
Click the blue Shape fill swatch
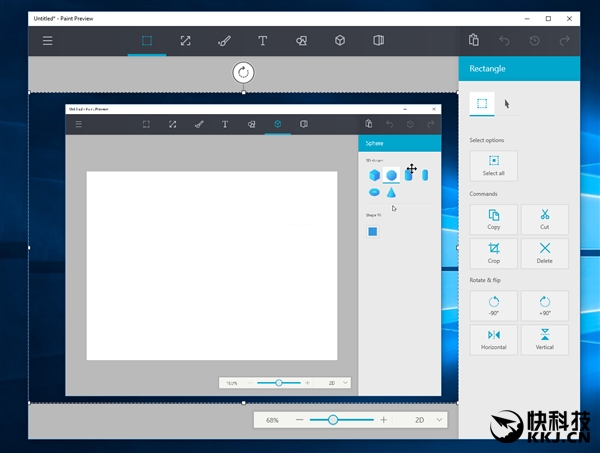coord(372,231)
